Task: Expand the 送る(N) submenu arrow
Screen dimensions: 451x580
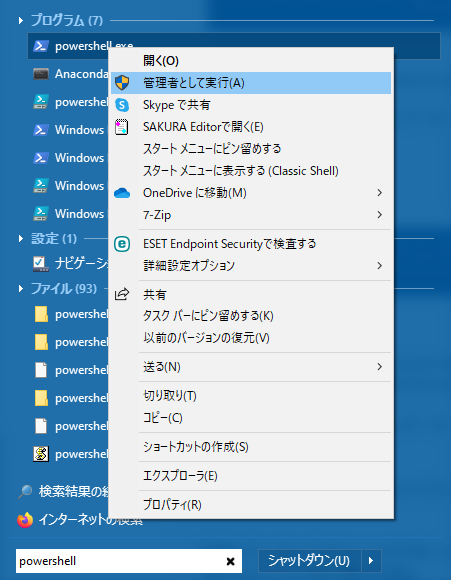Action: tap(380, 367)
